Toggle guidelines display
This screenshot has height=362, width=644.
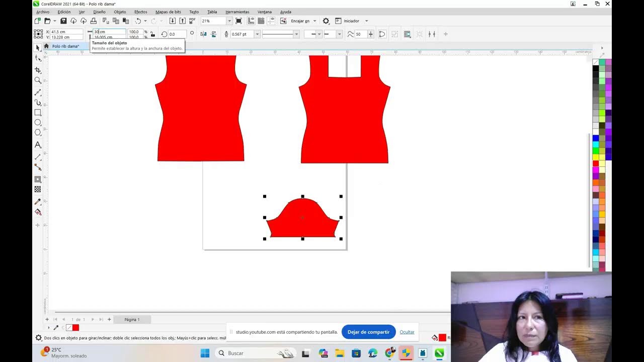tap(271, 21)
